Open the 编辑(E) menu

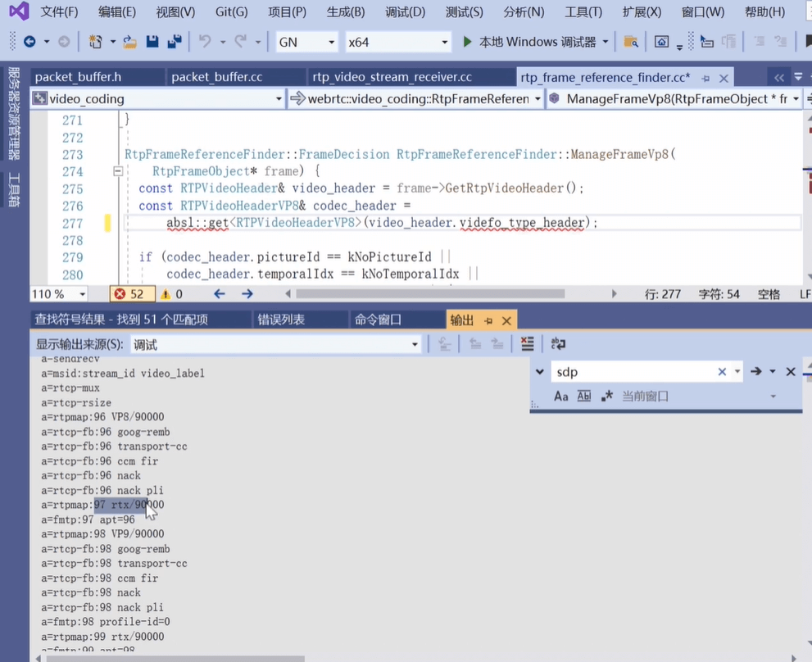click(117, 11)
